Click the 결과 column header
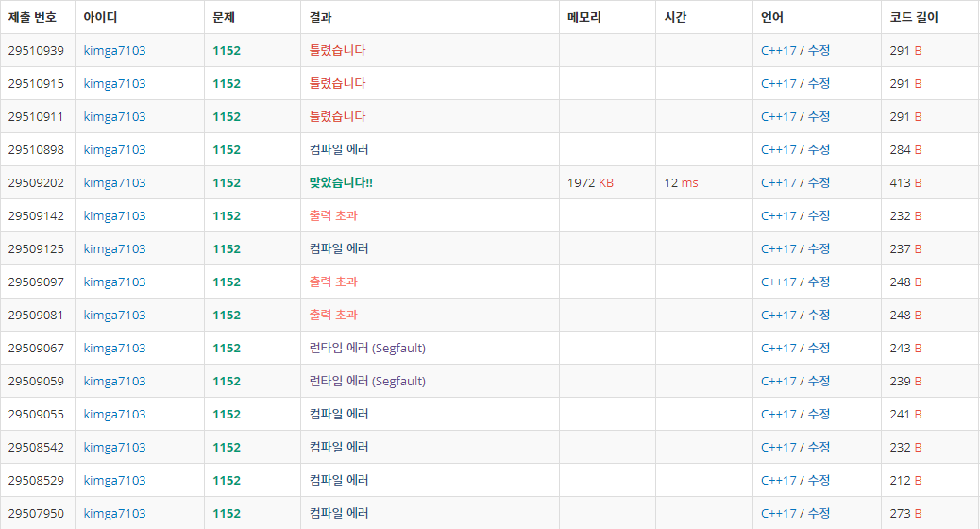This screenshot has width=980, height=529. point(321,18)
